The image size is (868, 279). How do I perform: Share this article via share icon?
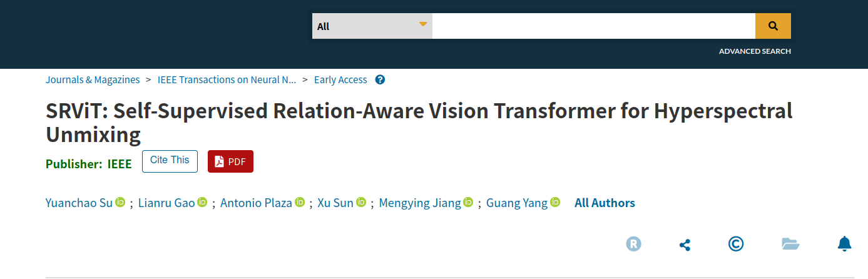[x=685, y=245]
